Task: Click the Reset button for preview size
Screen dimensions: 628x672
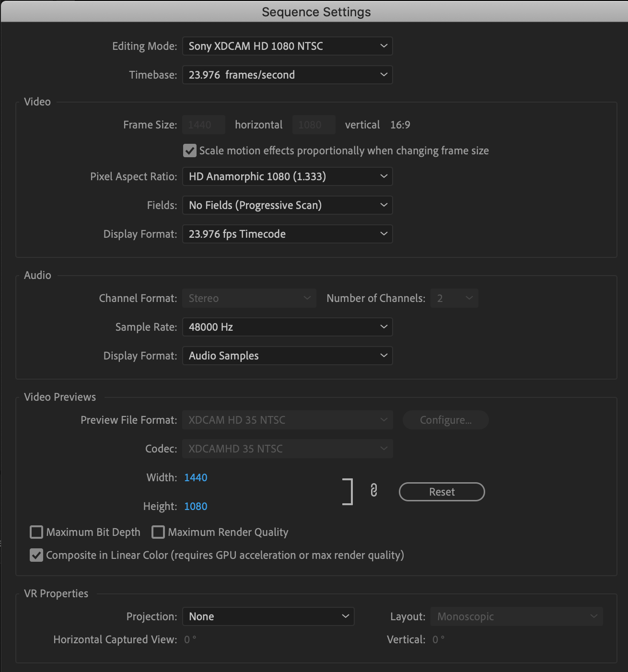Action: 442,492
